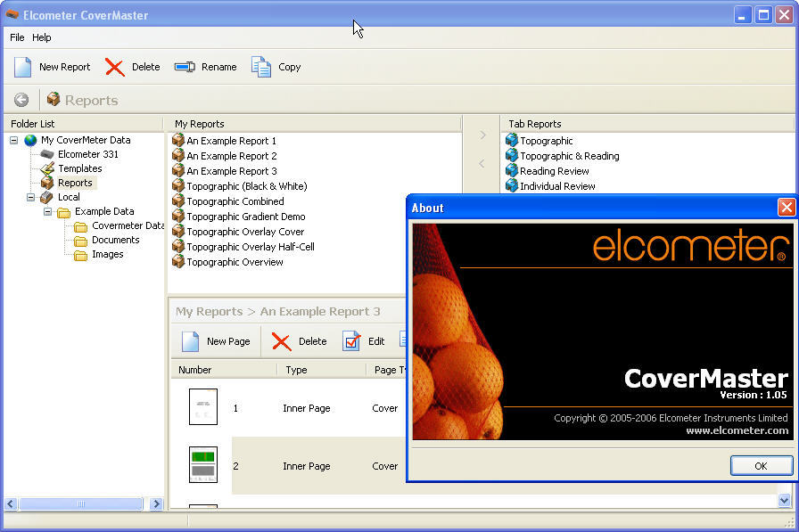Click Inner Page in row 1

(306, 408)
